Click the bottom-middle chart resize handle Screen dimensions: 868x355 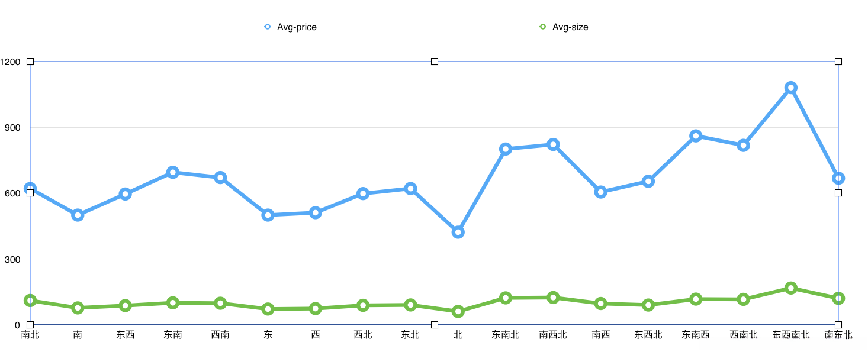coord(435,325)
